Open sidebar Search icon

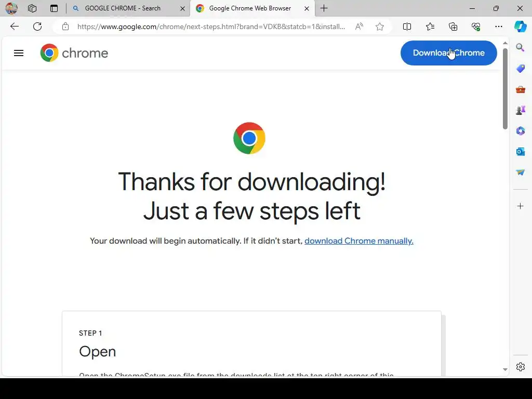(520, 47)
